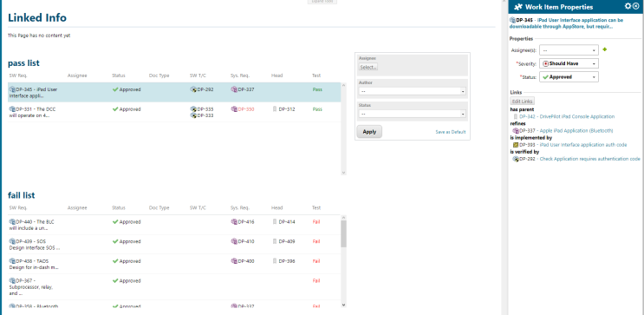Click heading icon next to DP-409

(275, 241)
